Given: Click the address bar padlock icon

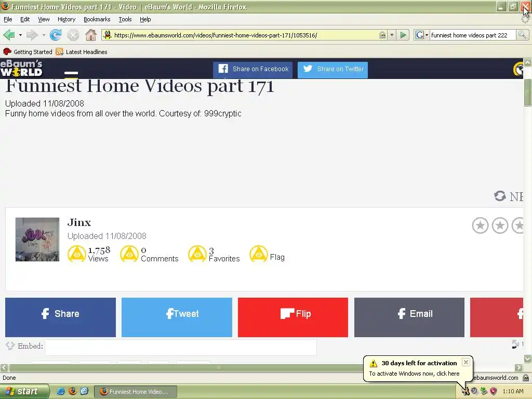Looking at the screenshot, I should 382,35.
